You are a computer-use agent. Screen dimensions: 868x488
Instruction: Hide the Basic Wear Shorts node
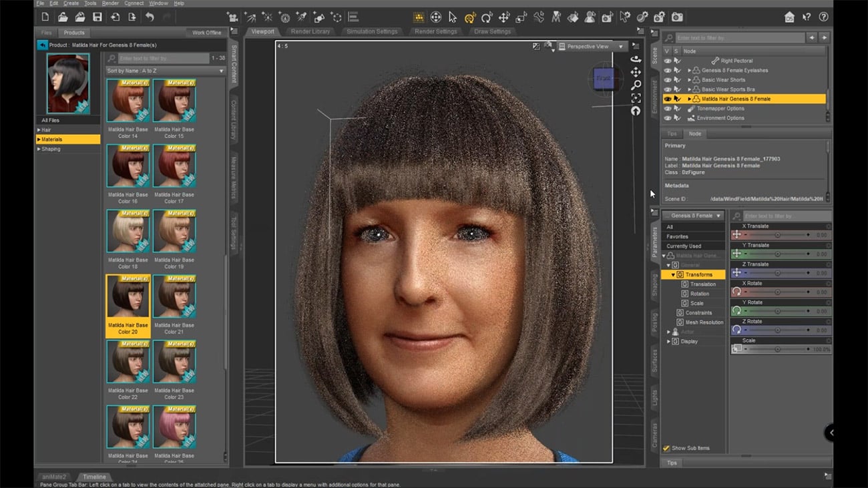[x=668, y=79]
